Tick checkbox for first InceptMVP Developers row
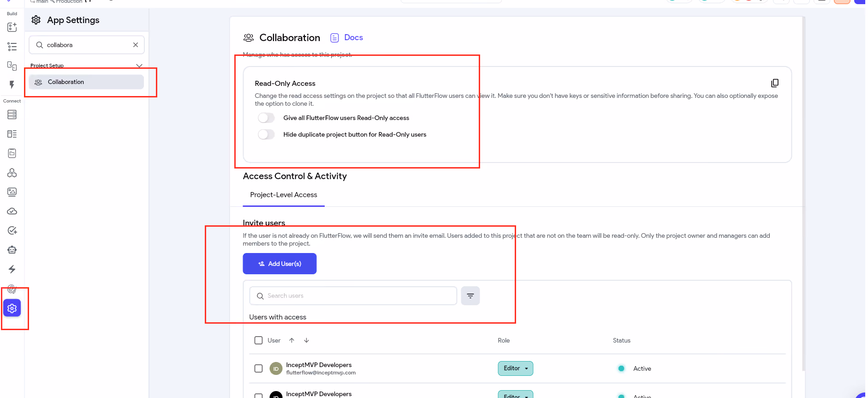868x398 pixels. (x=259, y=368)
